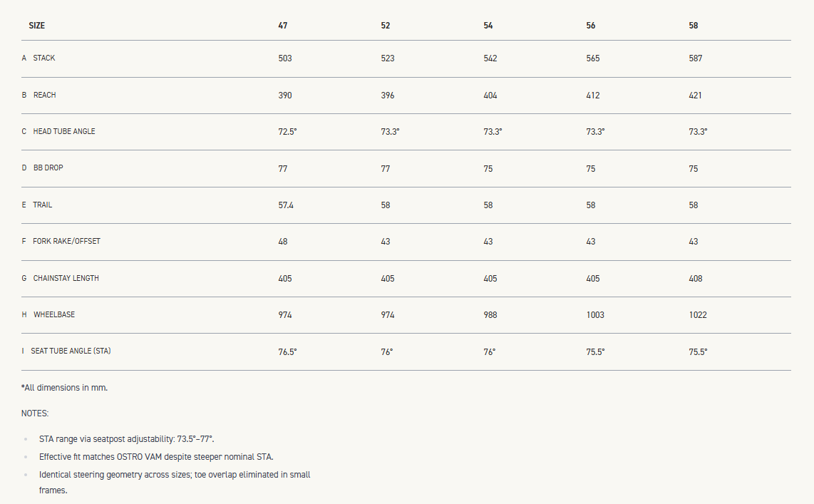Select the size 56 column header

pyautogui.click(x=591, y=26)
